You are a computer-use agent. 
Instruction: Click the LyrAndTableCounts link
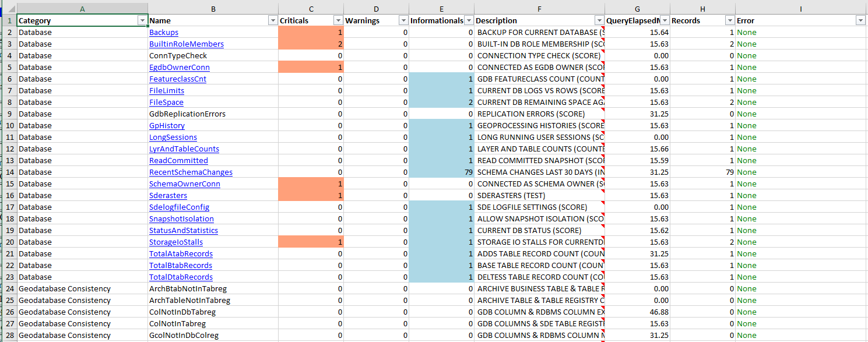click(184, 149)
